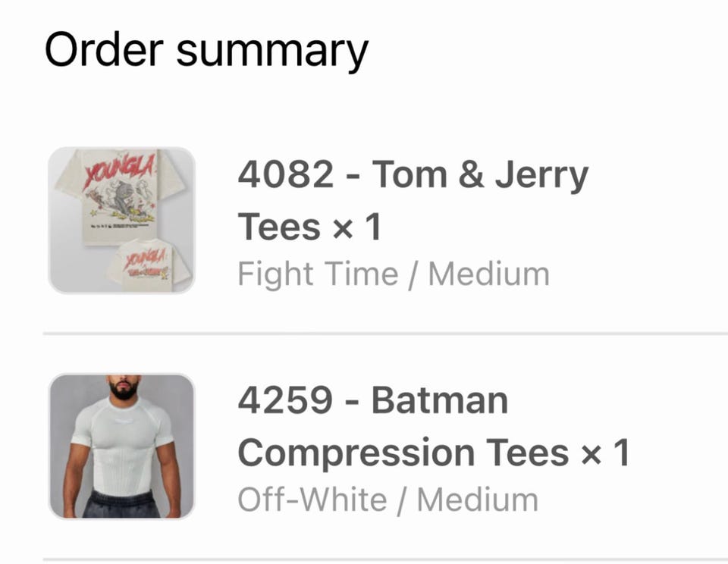Click "Medium" size under Tom & Jerry Tees
Image resolution: width=728 pixels, height=564 pixels.
488,274
